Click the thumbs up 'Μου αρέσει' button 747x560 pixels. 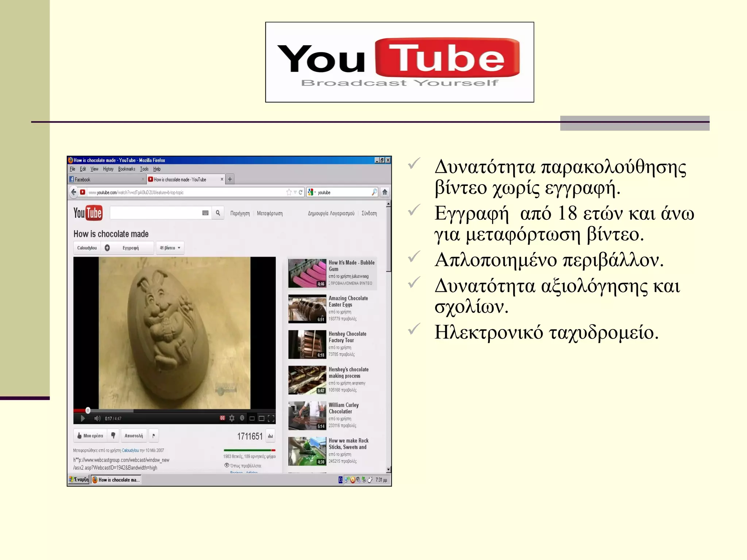pyautogui.click(x=90, y=436)
